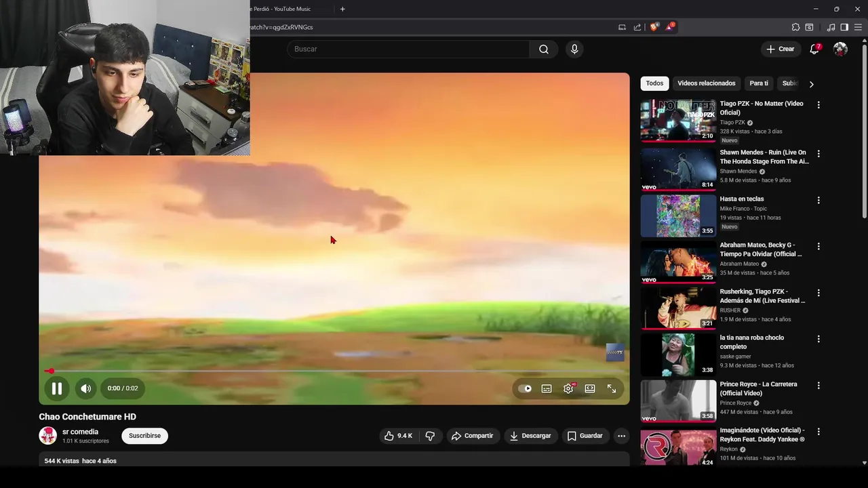Open Abraham Mateo Tiempo Pa Olvidar thumbnail
Screen dimensions: 868x488
click(x=678, y=262)
